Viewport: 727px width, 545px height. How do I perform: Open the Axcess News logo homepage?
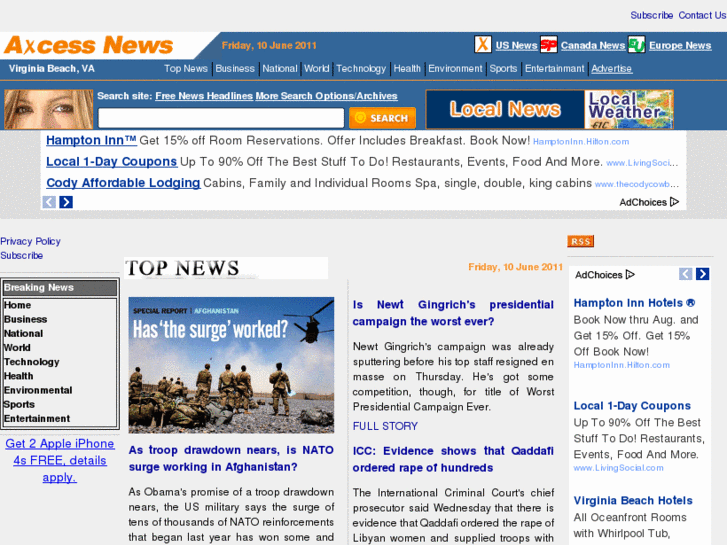(x=89, y=45)
